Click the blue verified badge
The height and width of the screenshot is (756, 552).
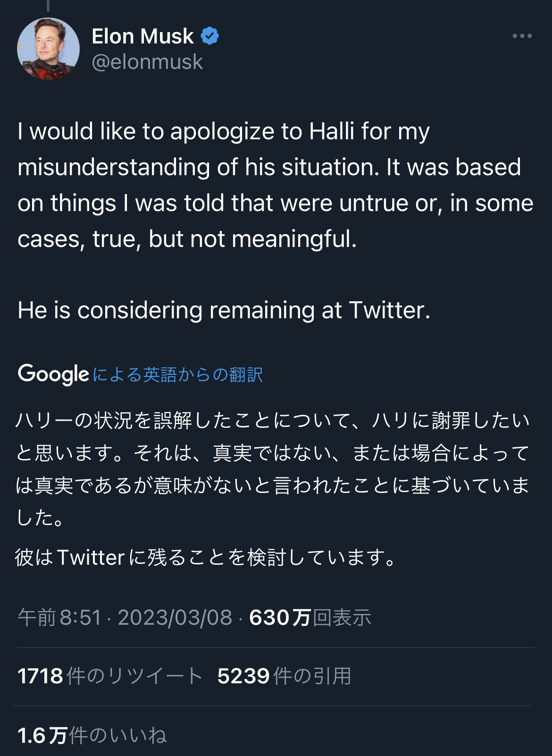point(209,36)
